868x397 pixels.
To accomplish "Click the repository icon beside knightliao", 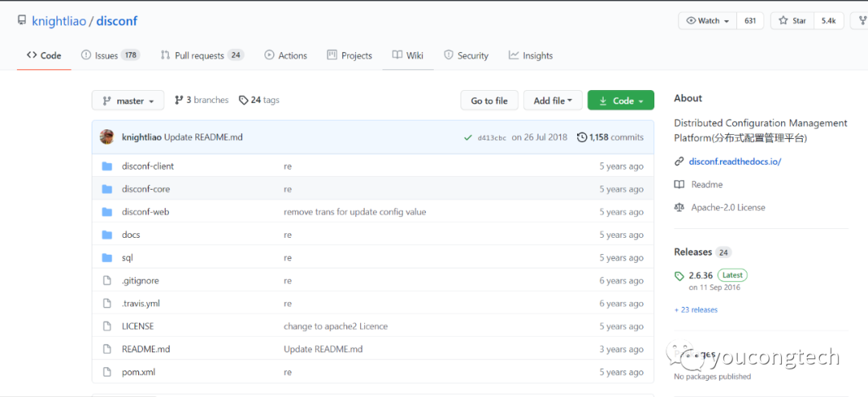I will click(22, 21).
